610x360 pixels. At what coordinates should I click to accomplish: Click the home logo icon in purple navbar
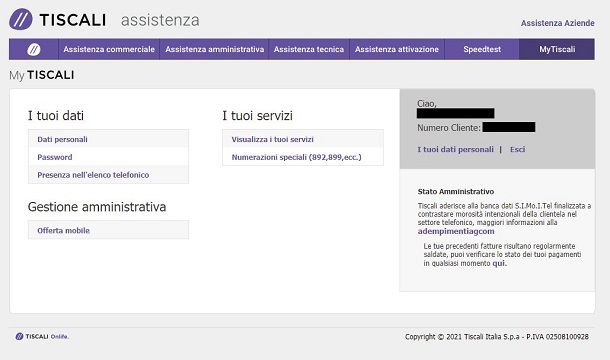tap(34, 49)
